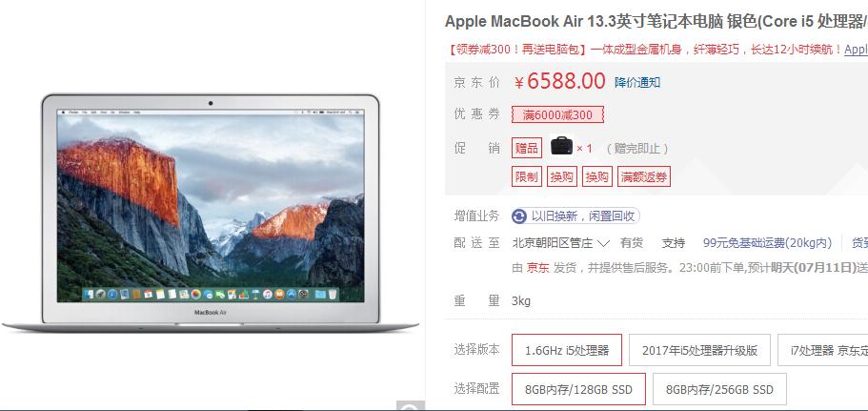
Task: Click the 京东 seller link in shipping info
Action: [537, 268]
